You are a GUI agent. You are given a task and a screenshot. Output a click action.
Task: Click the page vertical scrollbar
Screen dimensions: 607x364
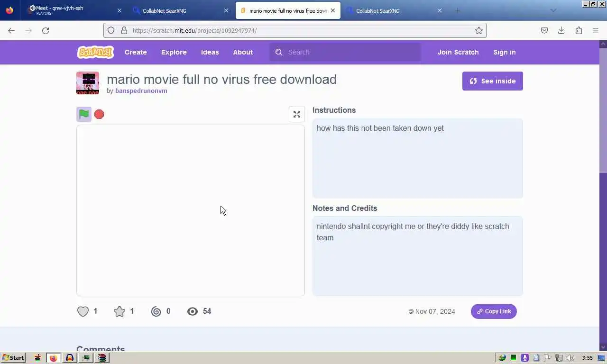pyautogui.click(x=603, y=195)
